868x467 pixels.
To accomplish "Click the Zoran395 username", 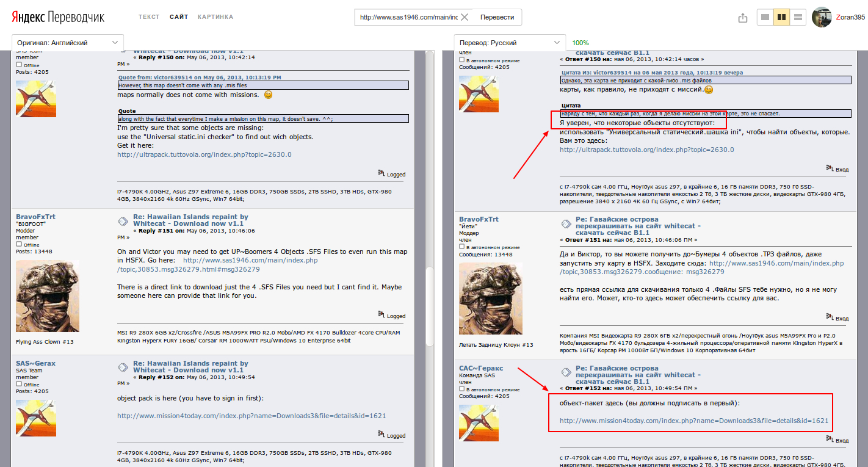I will pyautogui.click(x=850, y=18).
